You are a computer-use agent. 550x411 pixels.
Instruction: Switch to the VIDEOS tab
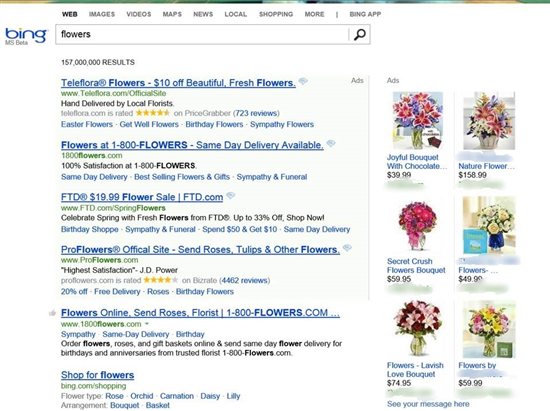(x=139, y=14)
